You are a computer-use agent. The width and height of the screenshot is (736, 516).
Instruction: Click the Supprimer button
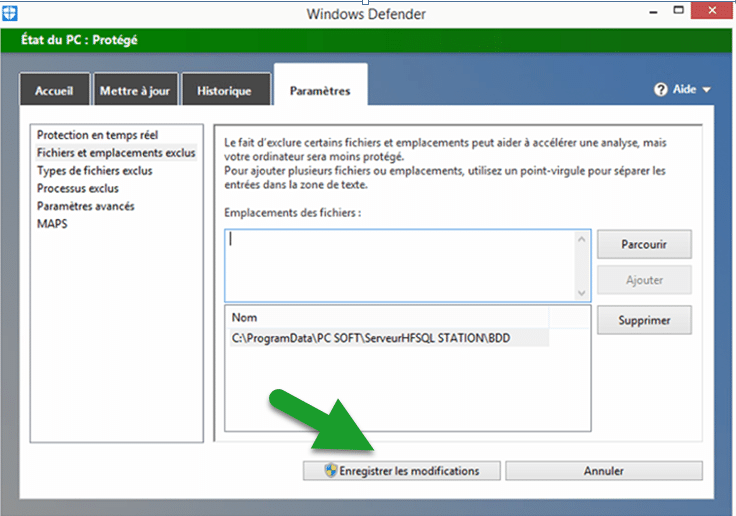644,320
